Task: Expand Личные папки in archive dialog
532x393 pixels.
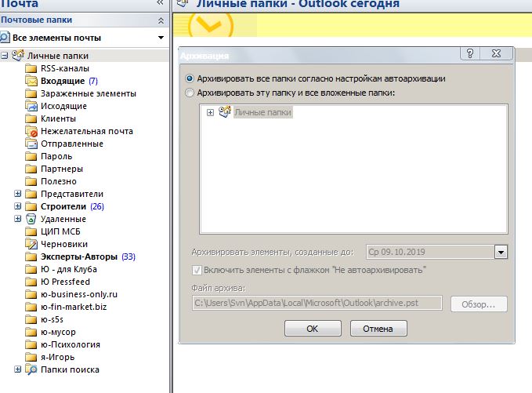Action: [210, 112]
